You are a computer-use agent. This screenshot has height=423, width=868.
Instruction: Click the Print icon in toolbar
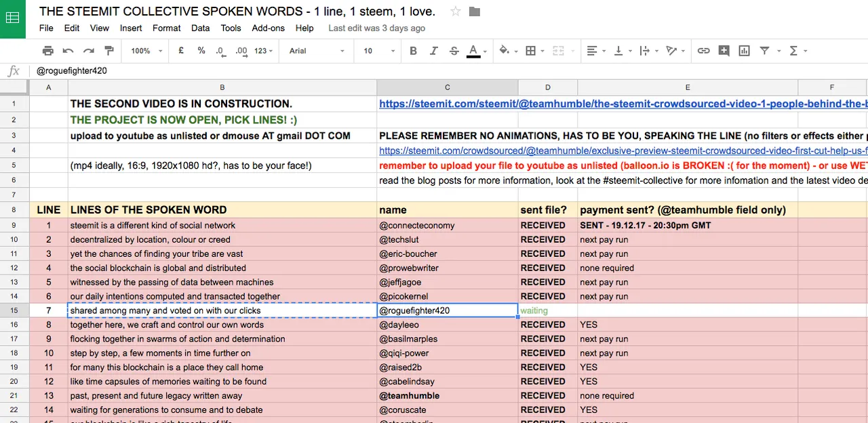point(47,51)
